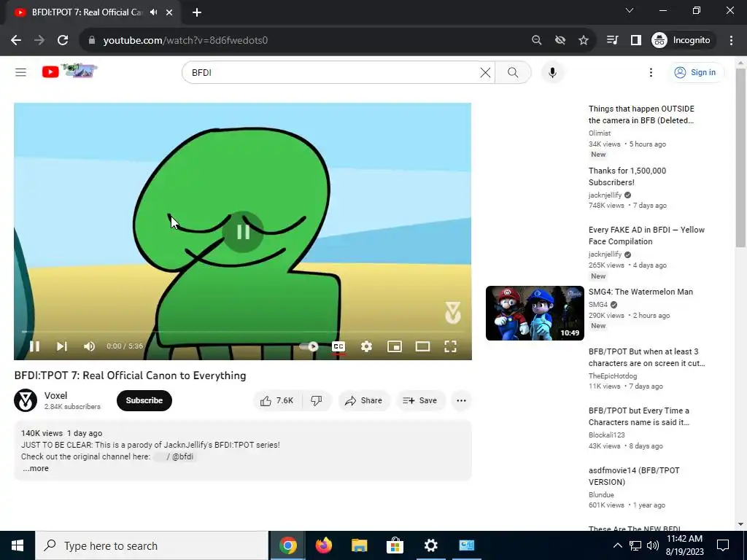Image resolution: width=747 pixels, height=560 pixels.
Task: Open the Voxel channel avatar
Action: [x=26, y=400]
